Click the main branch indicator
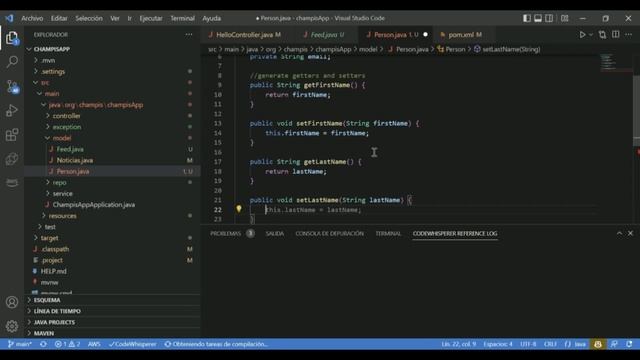 (x=19, y=344)
